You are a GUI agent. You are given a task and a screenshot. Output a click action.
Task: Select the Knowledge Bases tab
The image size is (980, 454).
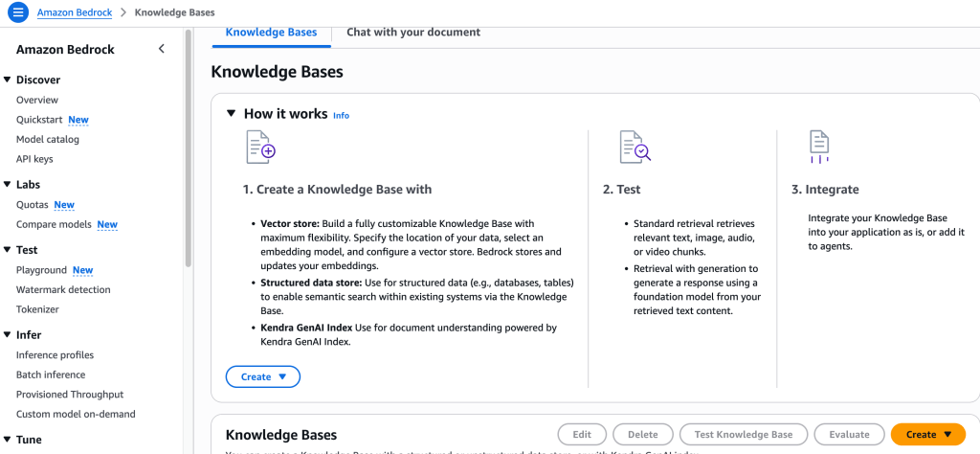click(271, 32)
